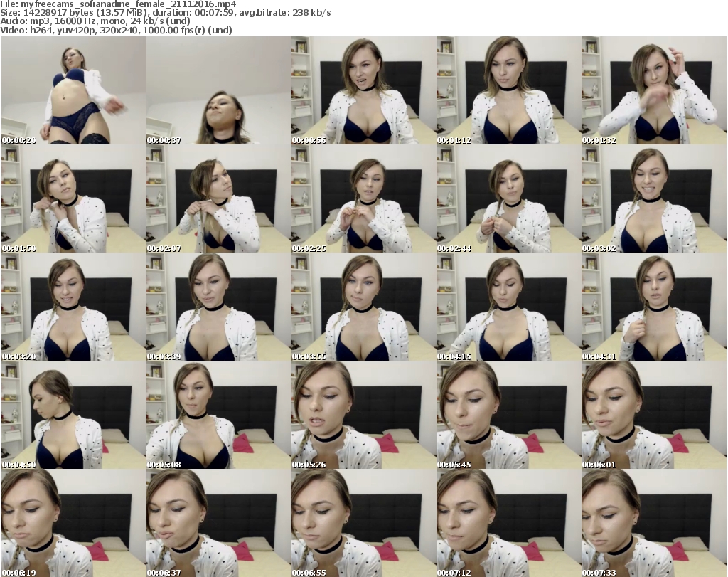The width and height of the screenshot is (728, 577).
Task: Choose the thumbnail at 00:02:07
Action: click(x=219, y=198)
